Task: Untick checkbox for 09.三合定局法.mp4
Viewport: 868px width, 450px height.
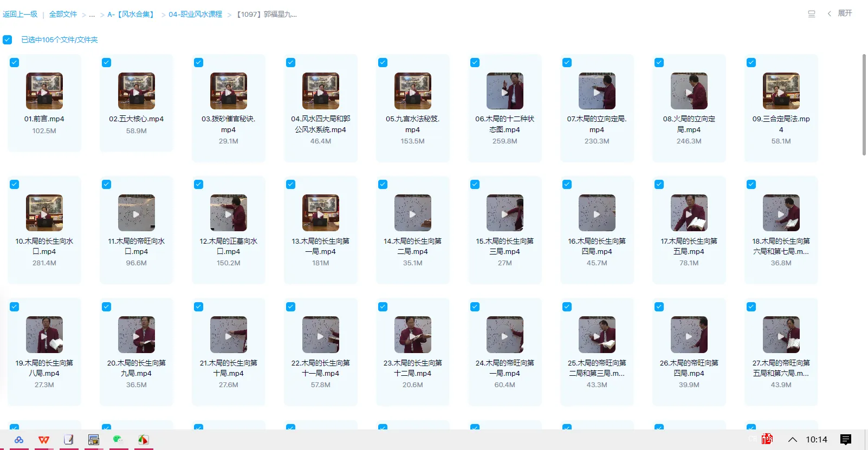Action: click(751, 63)
